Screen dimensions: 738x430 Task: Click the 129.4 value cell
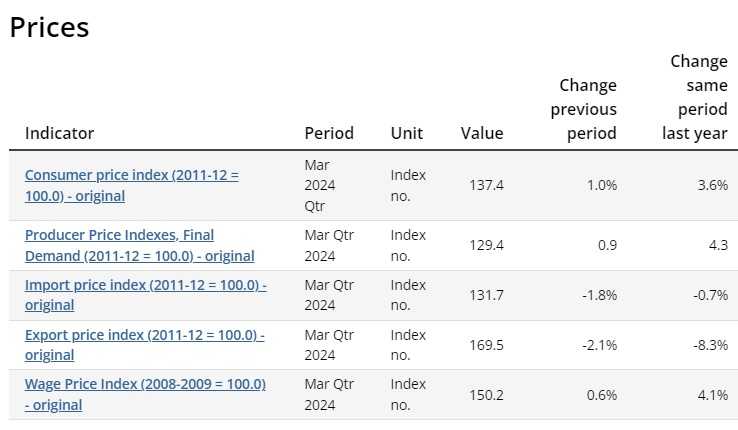coord(486,245)
